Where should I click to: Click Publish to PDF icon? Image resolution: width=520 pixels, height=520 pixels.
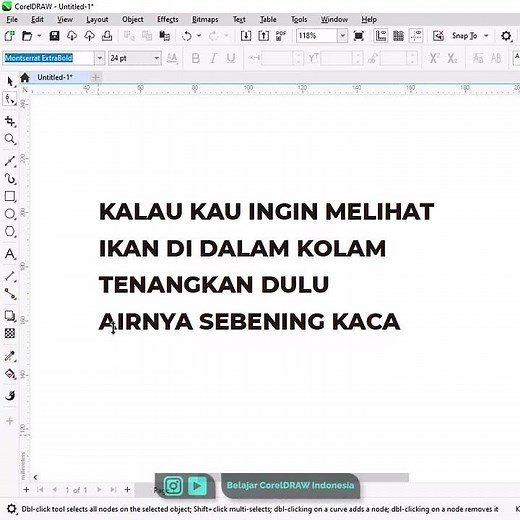281,36
